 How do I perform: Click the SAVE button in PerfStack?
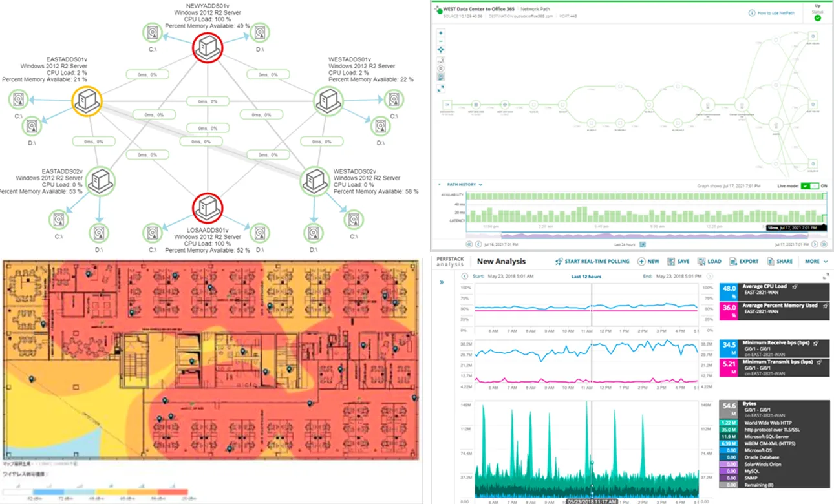point(678,262)
